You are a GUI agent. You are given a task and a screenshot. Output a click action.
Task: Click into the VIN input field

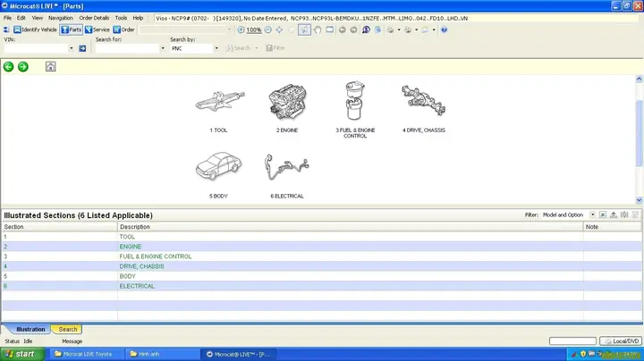tap(36, 48)
